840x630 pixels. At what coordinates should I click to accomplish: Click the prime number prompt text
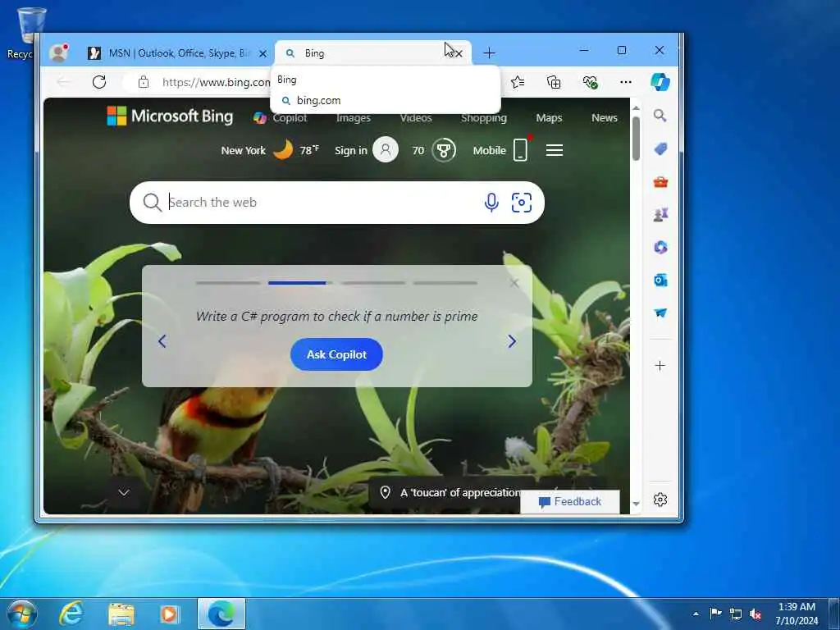tap(336, 316)
